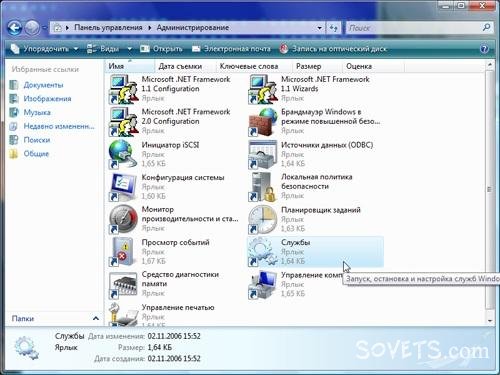Open recent pages dropdown beside Forward button
This screenshot has width=500, height=375.
pos(44,28)
